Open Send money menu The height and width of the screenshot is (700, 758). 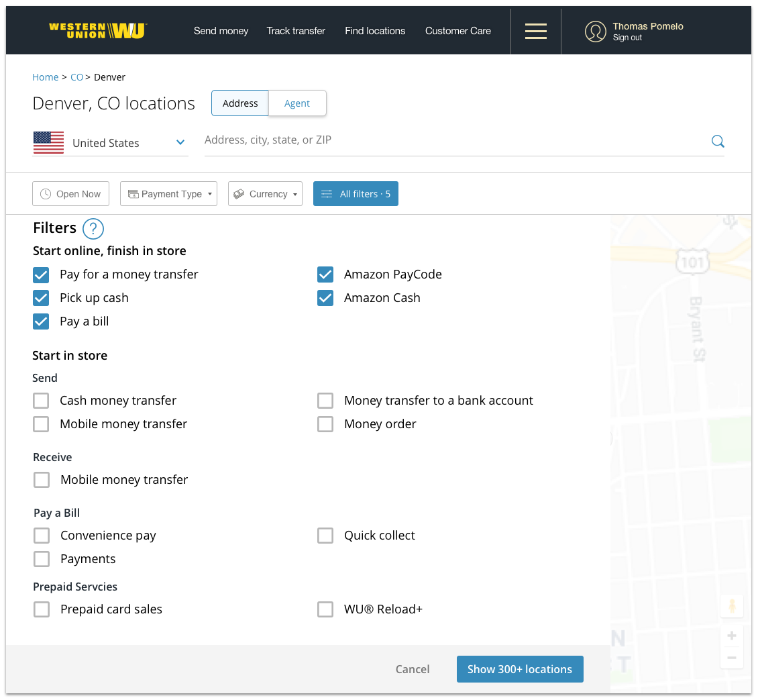tap(221, 31)
